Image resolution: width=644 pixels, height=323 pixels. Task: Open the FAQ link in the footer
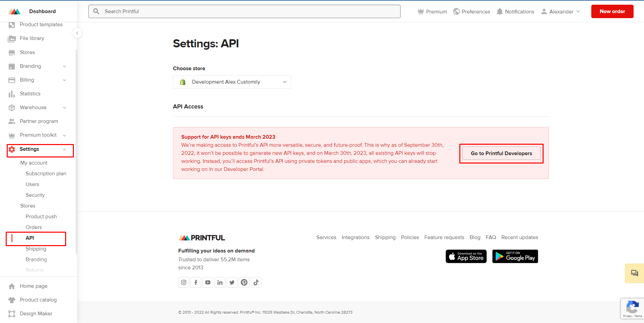click(x=491, y=237)
